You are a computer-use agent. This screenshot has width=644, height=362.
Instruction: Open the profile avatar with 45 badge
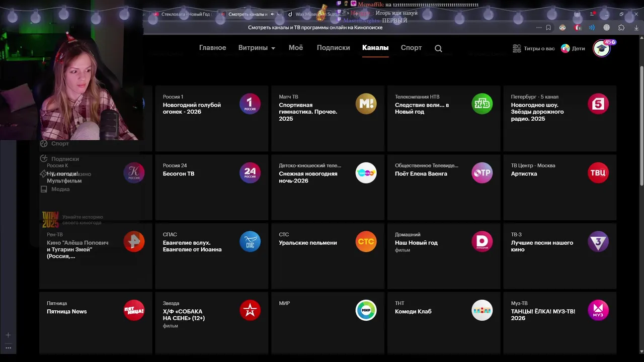[x=602, y=48]
